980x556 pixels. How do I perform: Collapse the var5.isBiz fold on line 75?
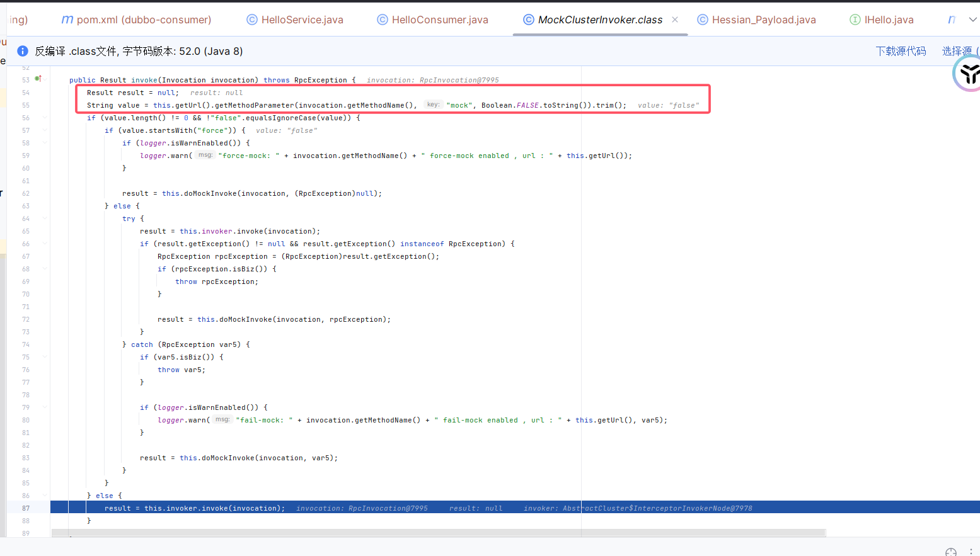(45, 357)
